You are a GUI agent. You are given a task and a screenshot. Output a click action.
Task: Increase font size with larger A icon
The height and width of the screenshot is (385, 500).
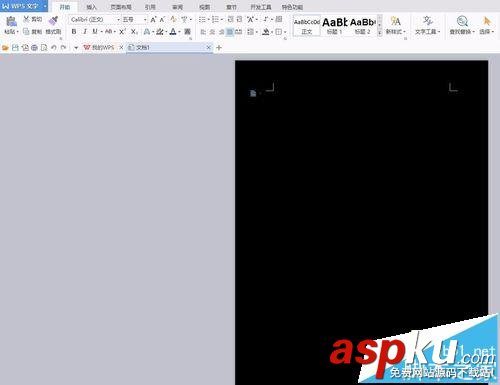[153, 20]
